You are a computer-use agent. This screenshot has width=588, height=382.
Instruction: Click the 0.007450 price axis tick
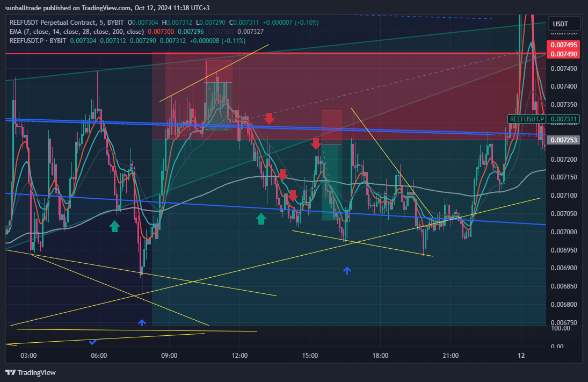pyautogui.click(x=564, y=68)
